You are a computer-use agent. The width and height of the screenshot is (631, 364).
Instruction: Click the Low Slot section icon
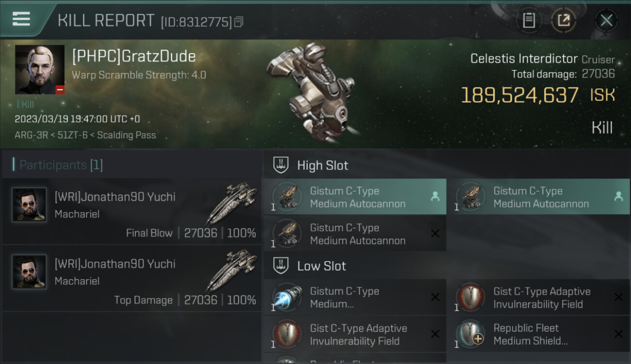(281, 265)
